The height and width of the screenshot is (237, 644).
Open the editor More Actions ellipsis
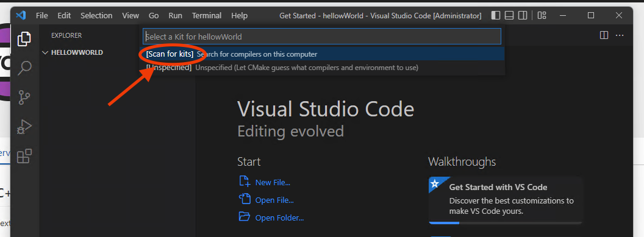pos(620,35)
